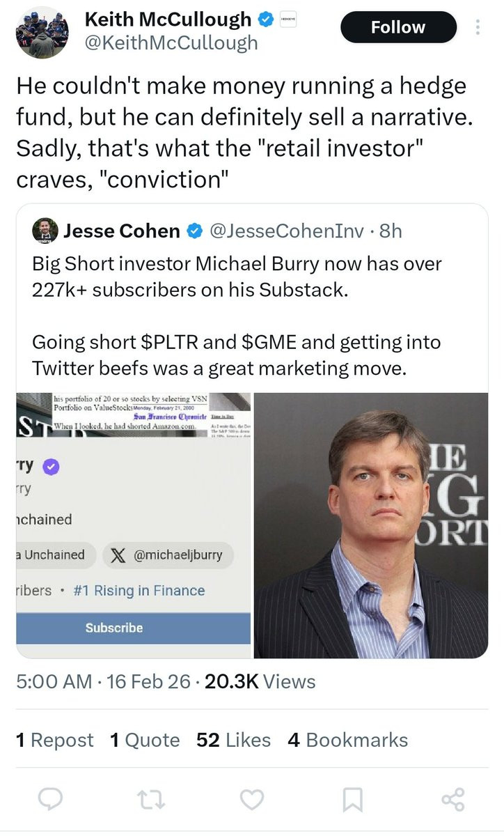
Task: Bookmark this tweet
Action: 352,801
